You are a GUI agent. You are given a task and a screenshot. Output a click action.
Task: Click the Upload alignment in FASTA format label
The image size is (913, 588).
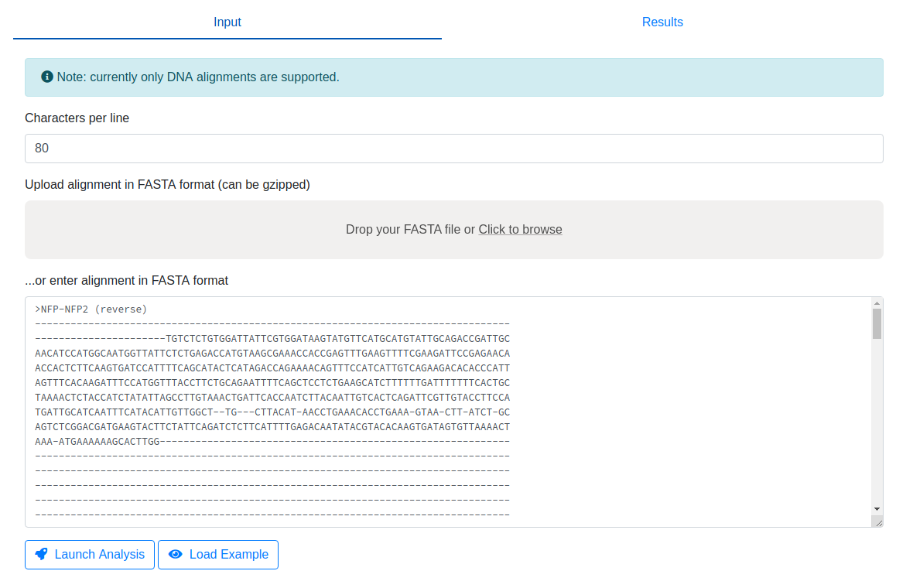click(x=167, y=185)
